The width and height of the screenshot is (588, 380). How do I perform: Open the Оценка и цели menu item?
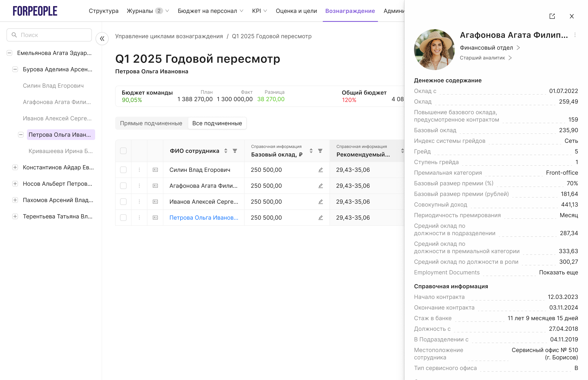point(296,11)
